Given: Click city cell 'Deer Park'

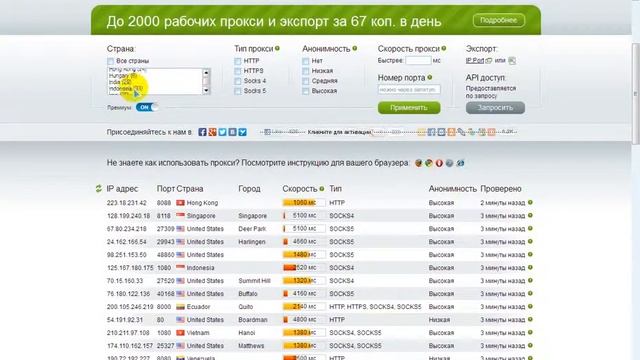Looking at the screenshot, I should (252, 229).
